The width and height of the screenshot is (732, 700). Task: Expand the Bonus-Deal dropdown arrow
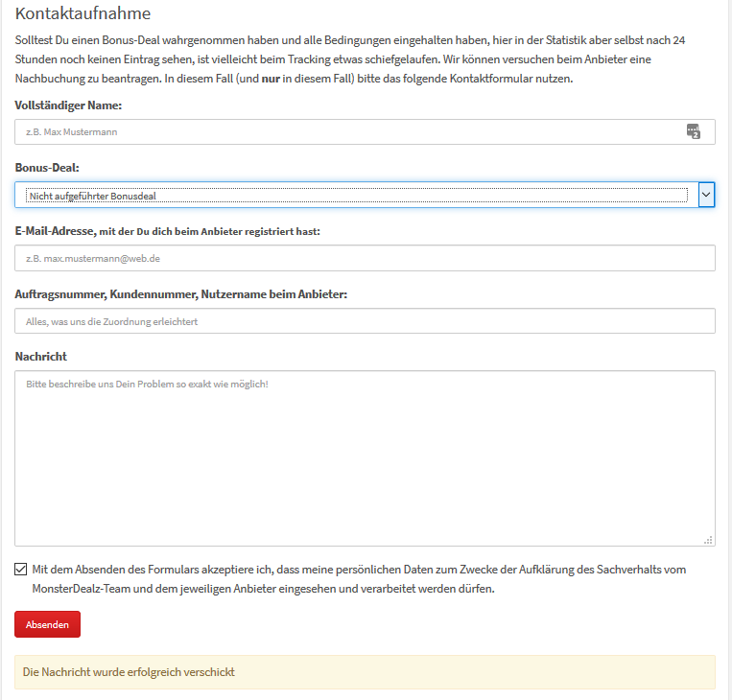click(x=706, y=195)
